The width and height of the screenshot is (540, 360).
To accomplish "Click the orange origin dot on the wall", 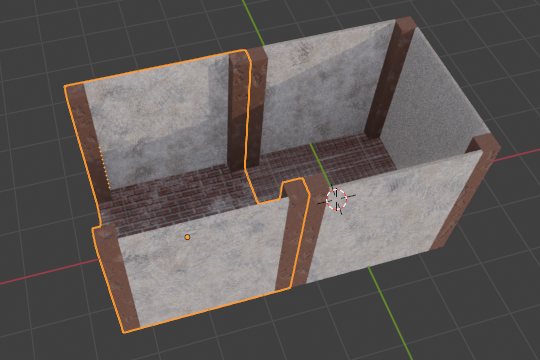I will pos(187,237).
